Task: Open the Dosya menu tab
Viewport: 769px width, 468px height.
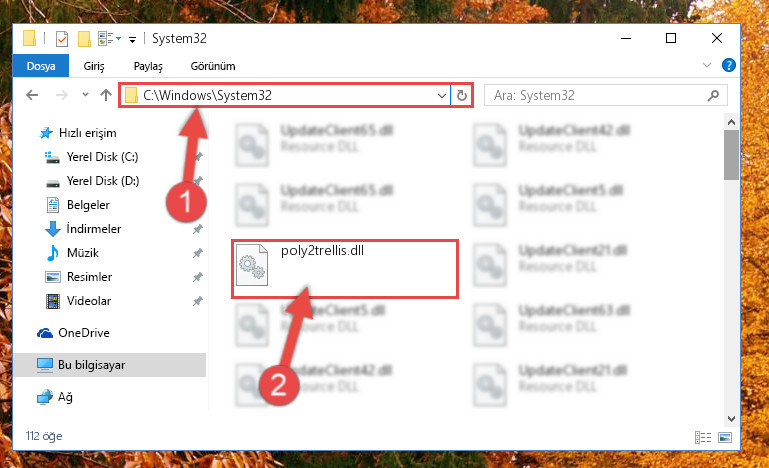Action: click(41, 66)
